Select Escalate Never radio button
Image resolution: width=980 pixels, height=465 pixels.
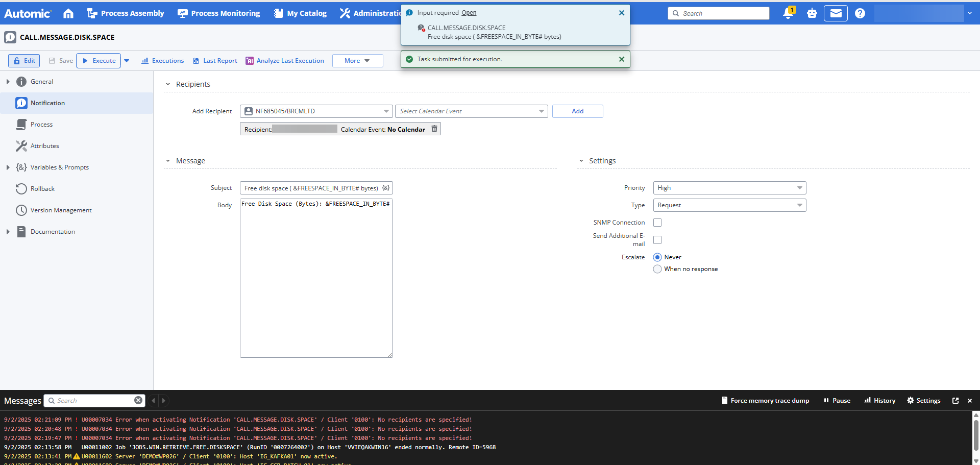(x=657, y=257)
